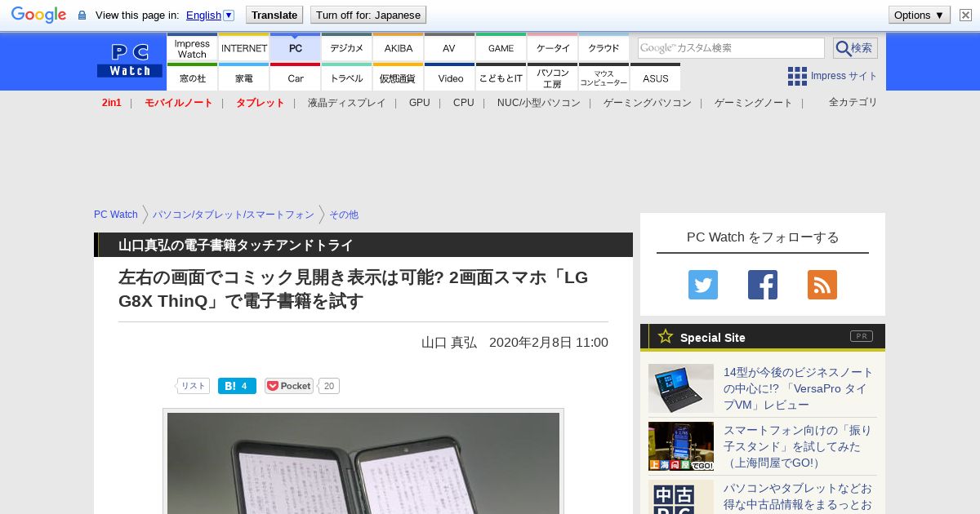Open the Car tab
Viewport: 980px width, 514px height.
[296, 78]
